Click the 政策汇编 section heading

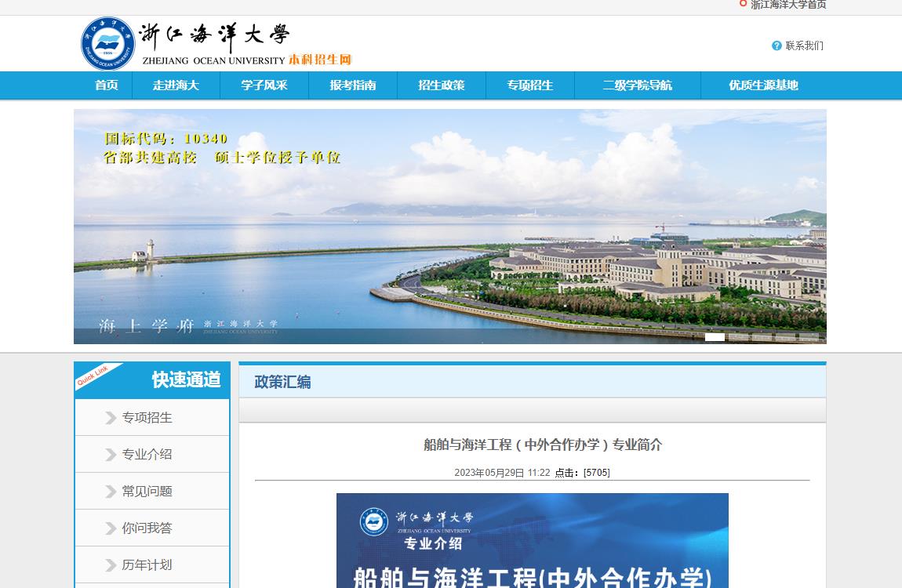coord(282,382)
